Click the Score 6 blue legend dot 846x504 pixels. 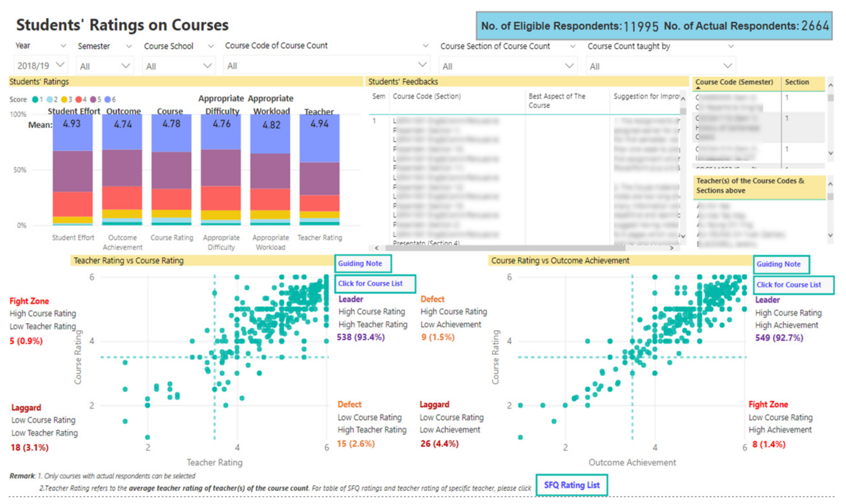pos(107,99)
